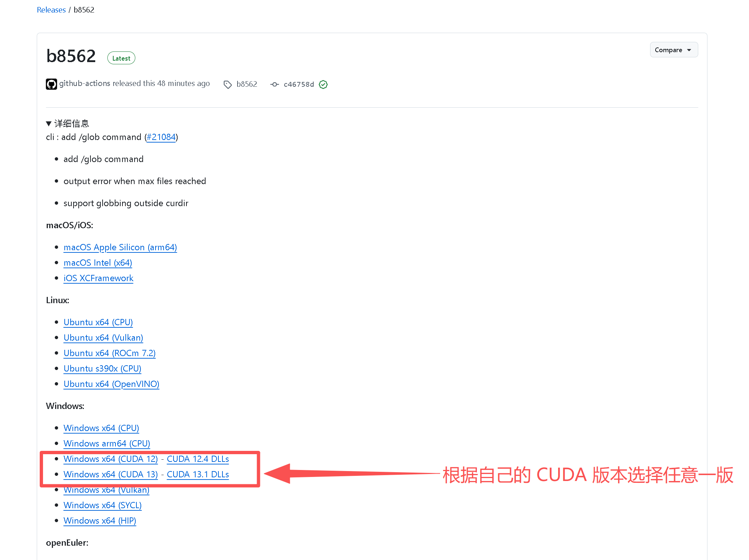The width and height of the screenshot is (749, 560).
Task: Download Ubuntu x64 (OpenVINO) build
Action: click(111, 384)
